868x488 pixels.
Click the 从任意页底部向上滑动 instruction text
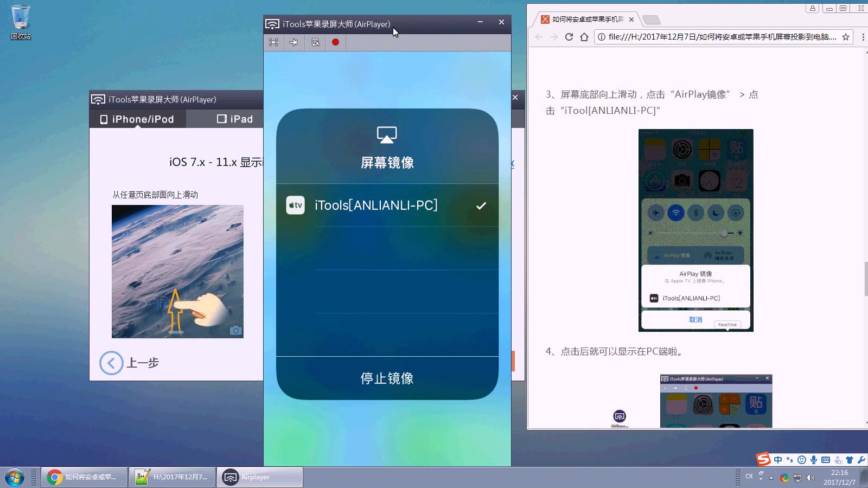[x=155, y=195]
